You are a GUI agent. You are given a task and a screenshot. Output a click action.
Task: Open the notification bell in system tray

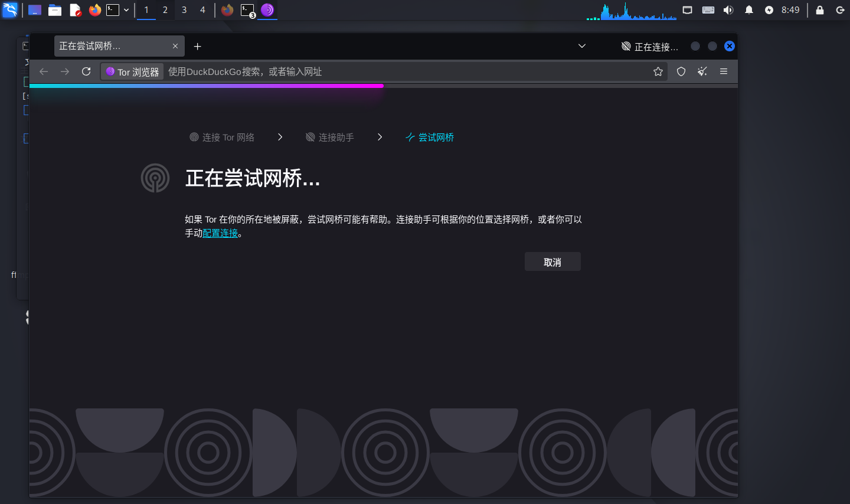[748, 10]
